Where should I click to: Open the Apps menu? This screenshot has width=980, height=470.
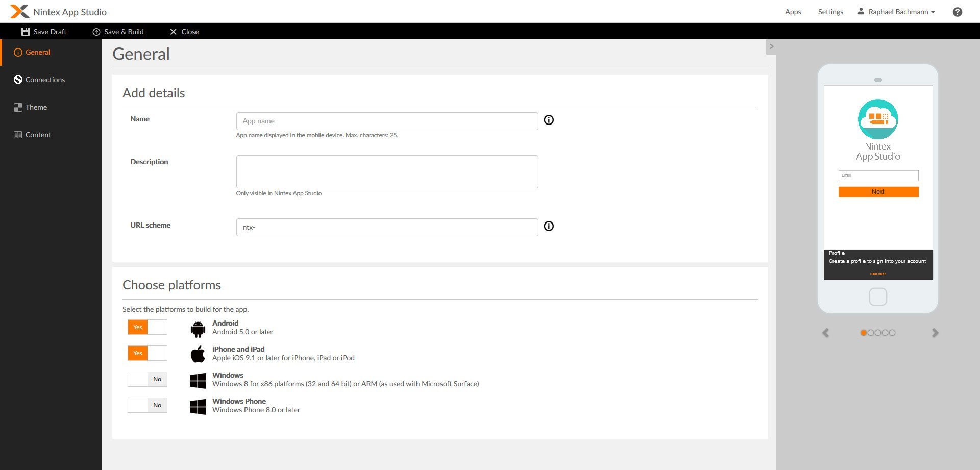coord(793,12)
